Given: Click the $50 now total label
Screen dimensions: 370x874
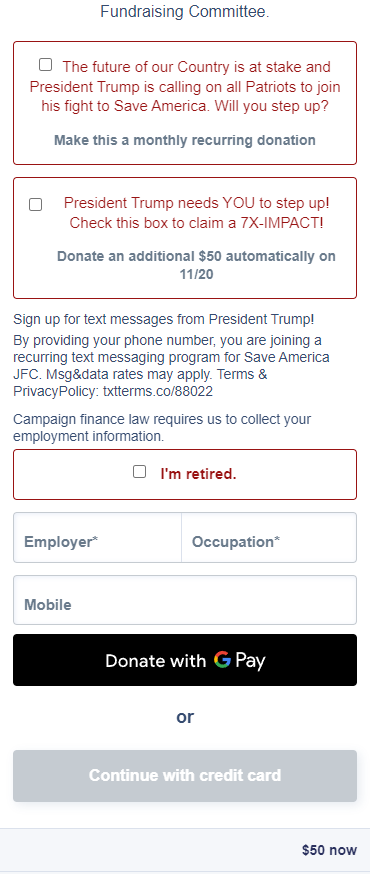Looking at the screenshot, I should tap(329, 850).
